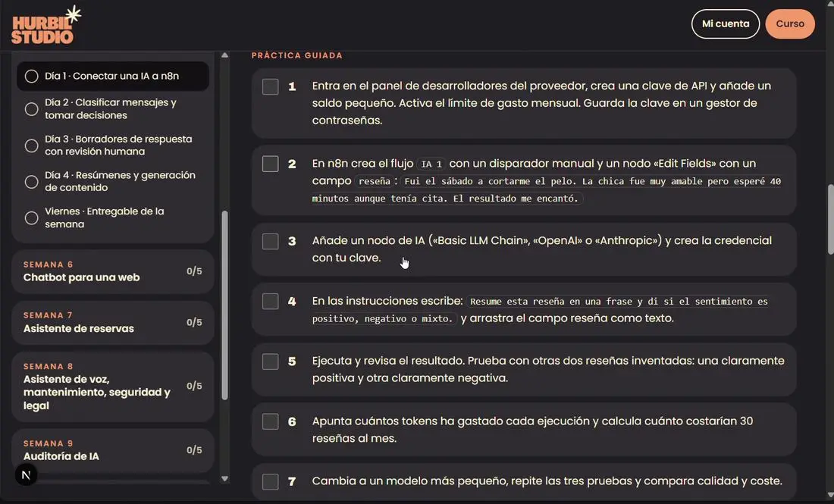Click the 'Fui el sábado a cortarme' sample review
This screenshot has width=834, height=504.
click(x=547, y=189)
